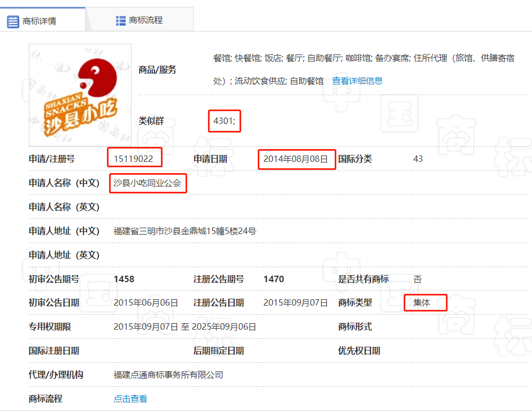Select the similar group value 4301;
Viewport: 532px width, 413px height.
[x=224, y=121]
